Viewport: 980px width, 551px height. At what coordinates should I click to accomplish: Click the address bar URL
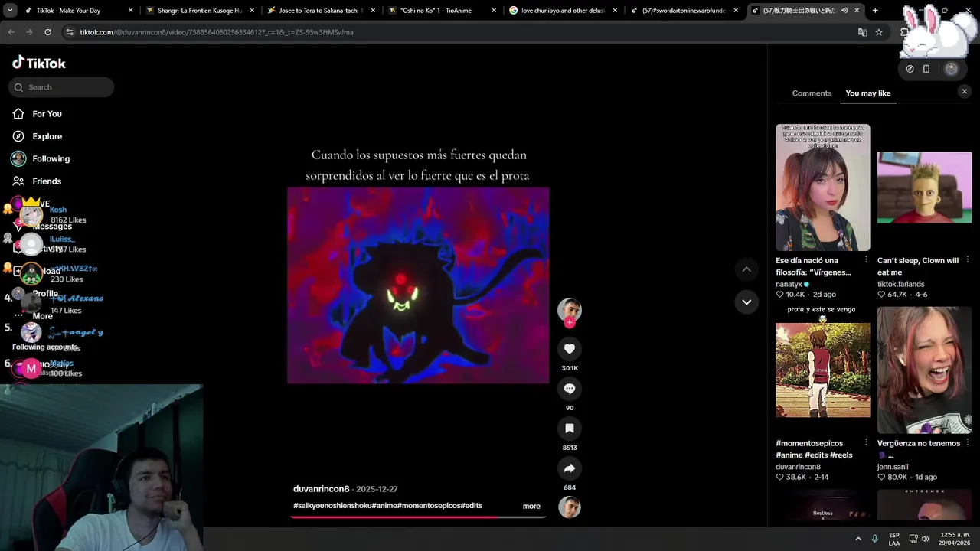pos(217,32)
